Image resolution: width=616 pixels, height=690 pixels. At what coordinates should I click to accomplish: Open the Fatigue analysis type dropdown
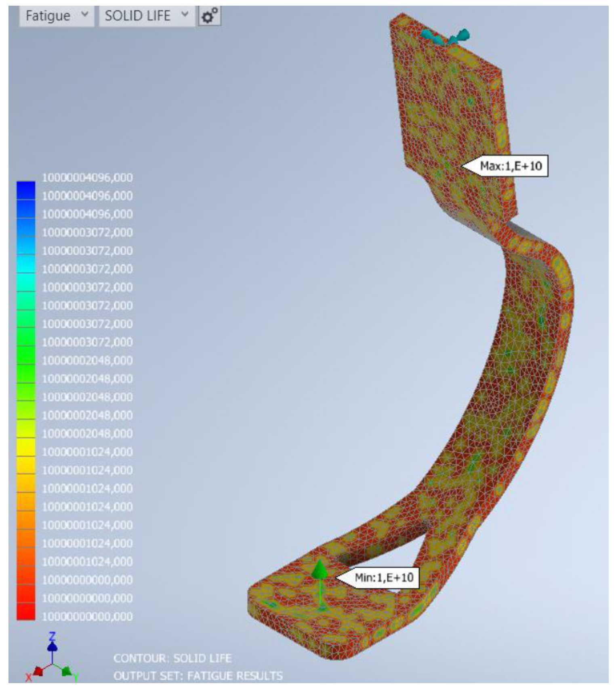click(x=56, y=16)
